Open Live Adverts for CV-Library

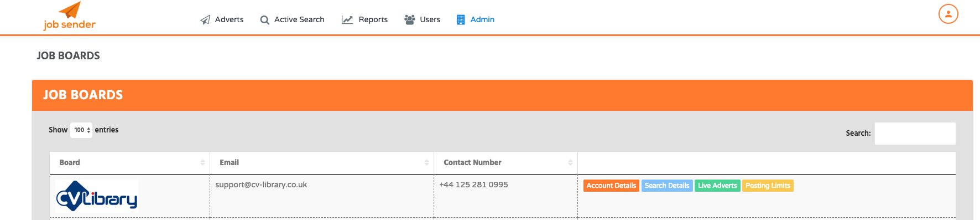(x=717, y=186)
